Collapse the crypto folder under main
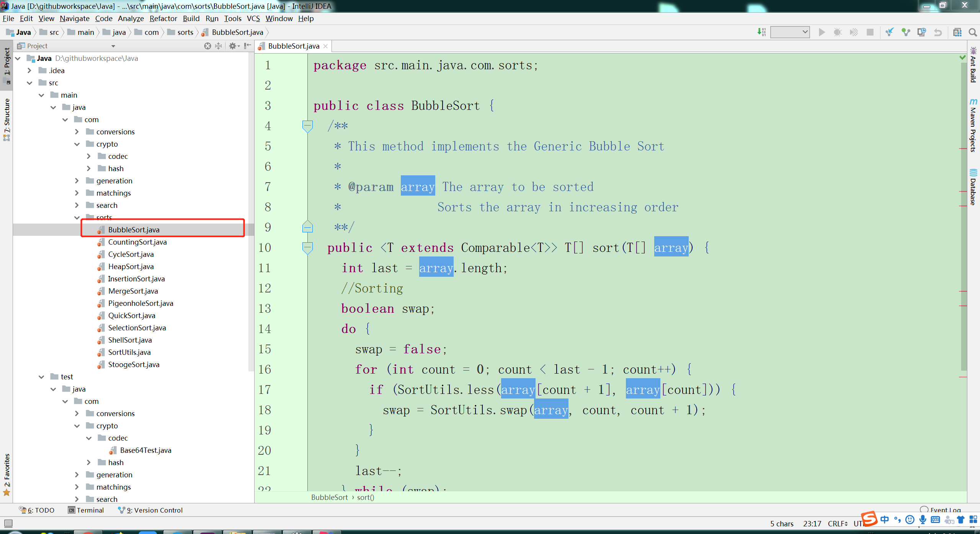 pos(77,144)
